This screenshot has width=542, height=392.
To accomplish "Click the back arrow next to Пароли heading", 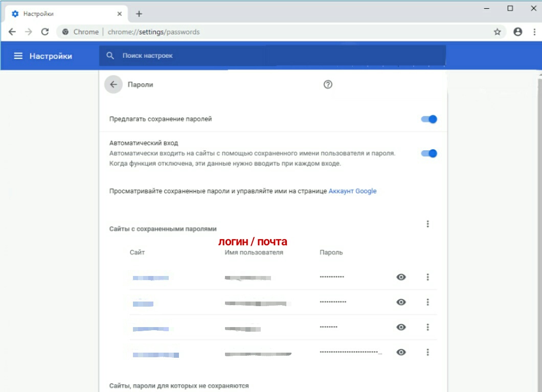I will point(113,84).
